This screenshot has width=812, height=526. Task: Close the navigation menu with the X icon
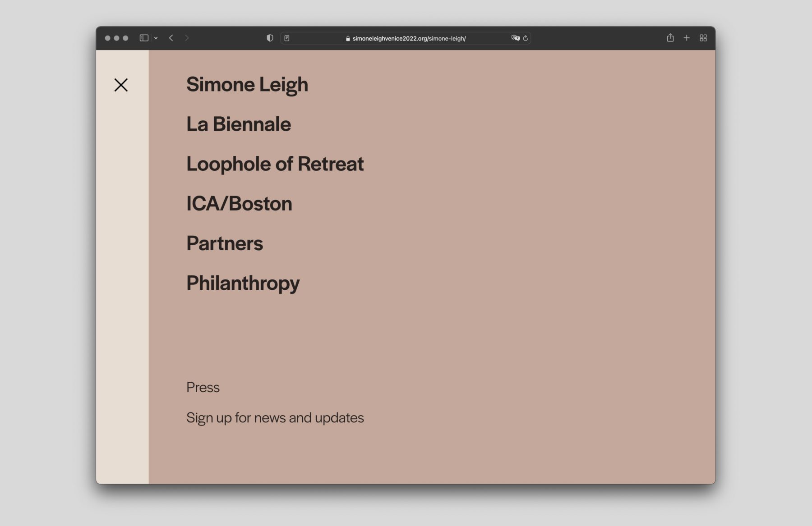(121, 85)
